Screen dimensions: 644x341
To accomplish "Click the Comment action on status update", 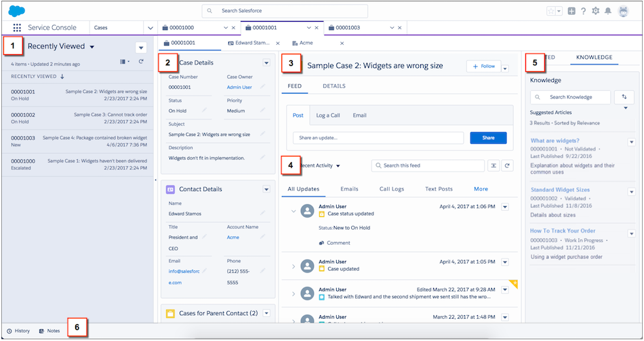I will 335,243.
